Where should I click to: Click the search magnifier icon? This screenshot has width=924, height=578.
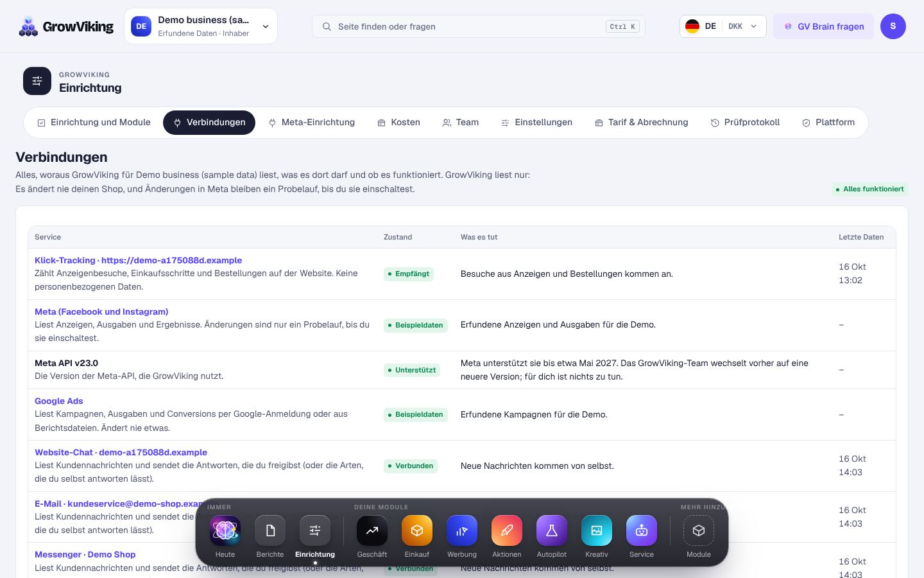(327, 26)
